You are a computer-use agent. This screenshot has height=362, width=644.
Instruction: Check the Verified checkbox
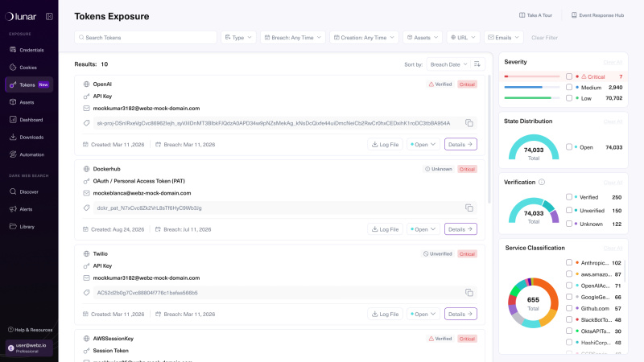[x=569, y=197]
